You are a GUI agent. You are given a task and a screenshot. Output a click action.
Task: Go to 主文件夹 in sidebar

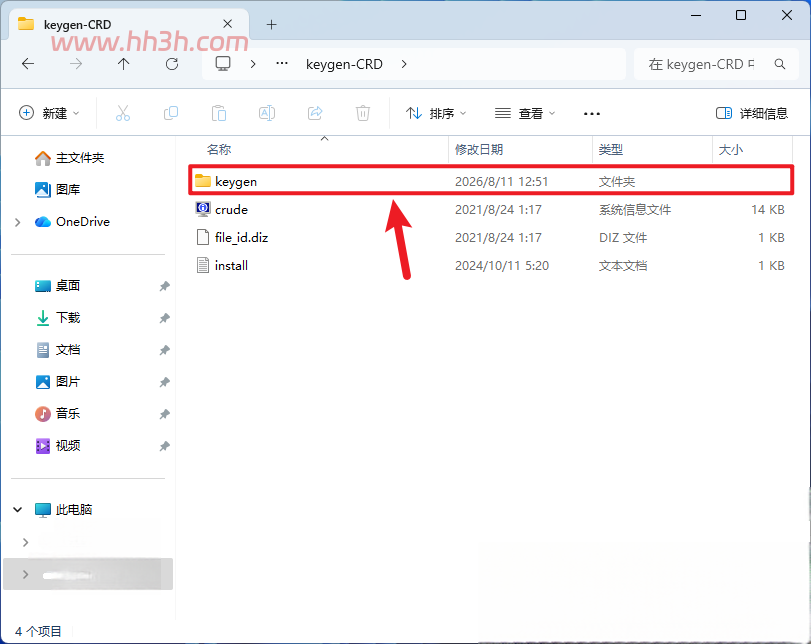tap(69, 158)
